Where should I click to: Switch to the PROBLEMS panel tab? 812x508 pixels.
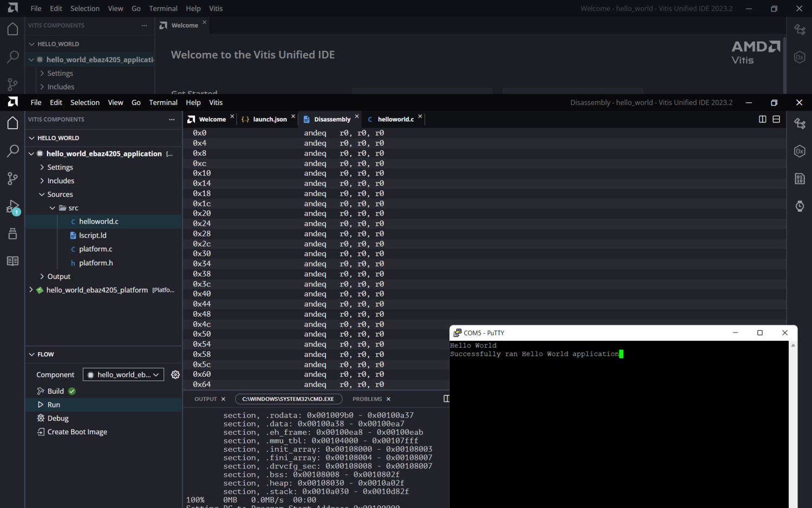point(367,399)
